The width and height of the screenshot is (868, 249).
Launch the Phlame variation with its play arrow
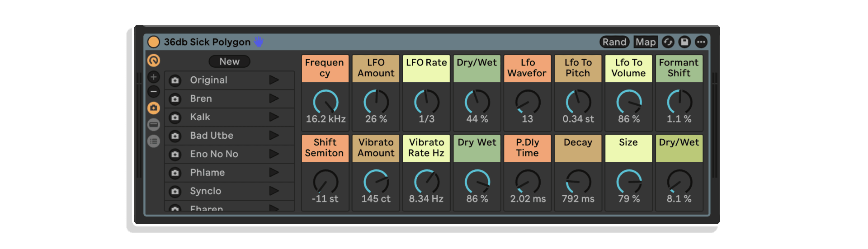click(274, 173)
